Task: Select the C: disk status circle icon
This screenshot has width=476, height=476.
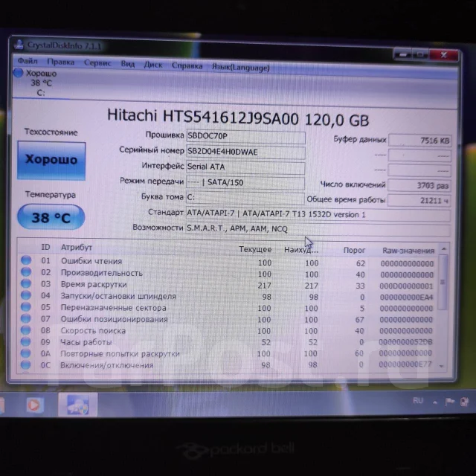Action: click(x=18, y=73)
